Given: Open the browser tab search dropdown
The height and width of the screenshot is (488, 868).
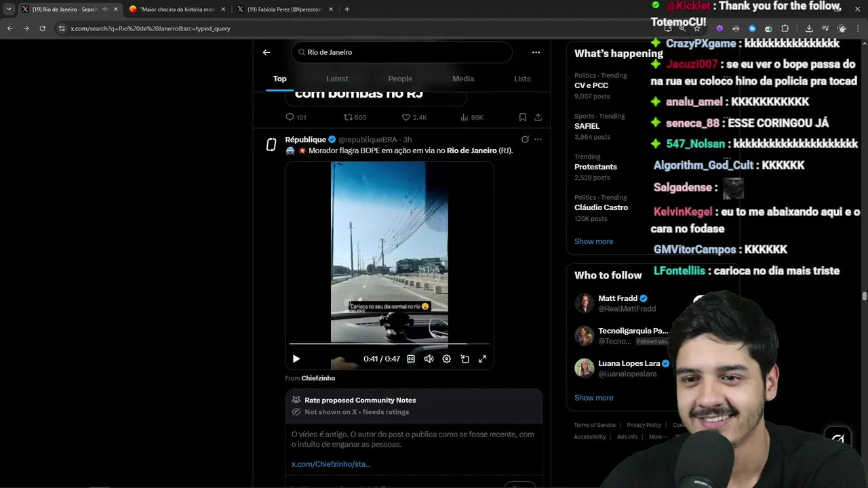Looking at the screenshot, I should [9, 9].
